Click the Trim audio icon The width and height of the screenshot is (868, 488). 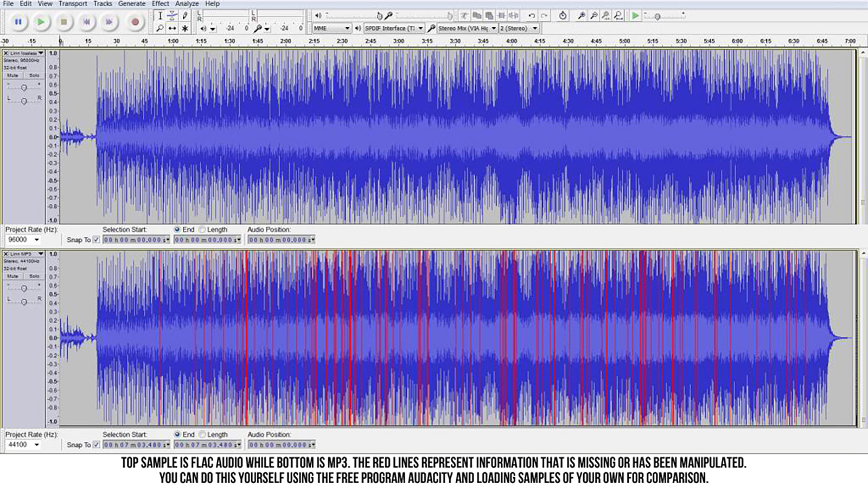click(502, 16)
